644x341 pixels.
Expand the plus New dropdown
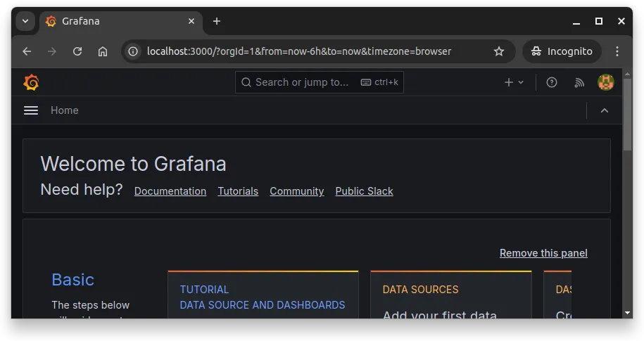(514, 82)
